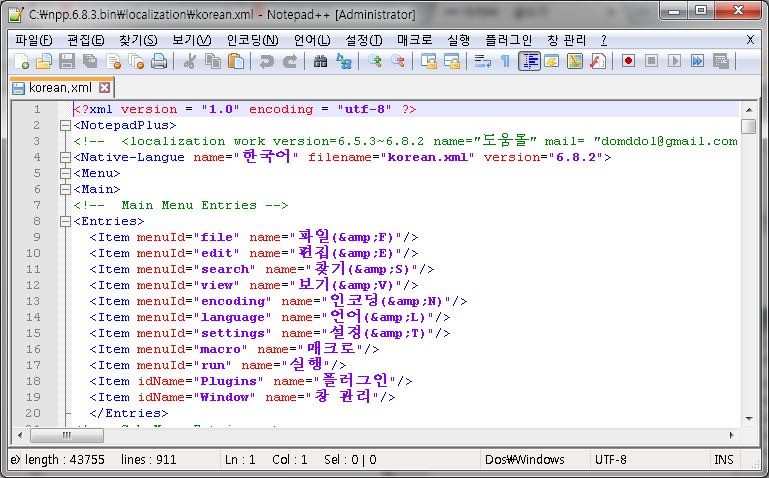Close the current document via toolbar icon
769x478 pixels.
(113, 61)
